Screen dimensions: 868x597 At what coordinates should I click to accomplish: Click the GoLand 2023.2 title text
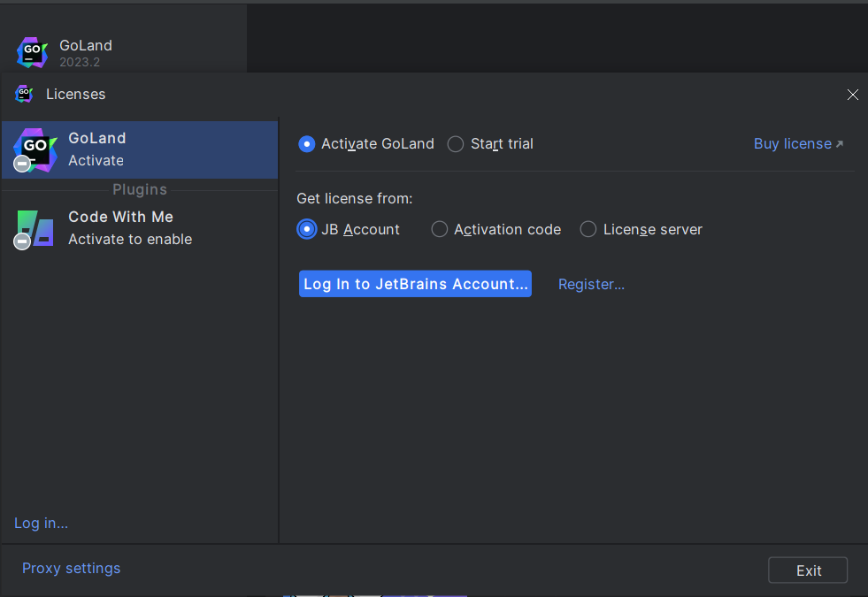[85, 46]
